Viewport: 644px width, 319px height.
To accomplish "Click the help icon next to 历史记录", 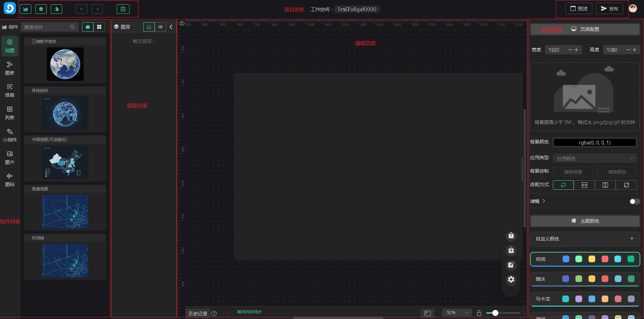I will tap(214, 313).
